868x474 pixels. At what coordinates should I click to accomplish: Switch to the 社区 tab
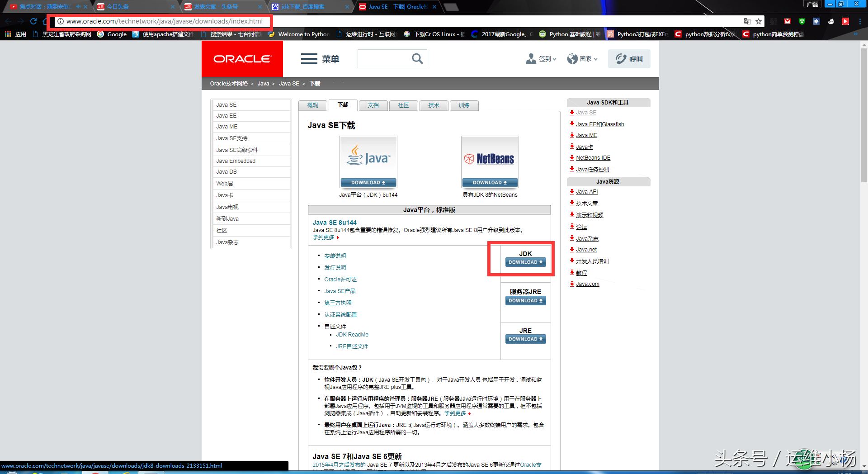point(404,105)
